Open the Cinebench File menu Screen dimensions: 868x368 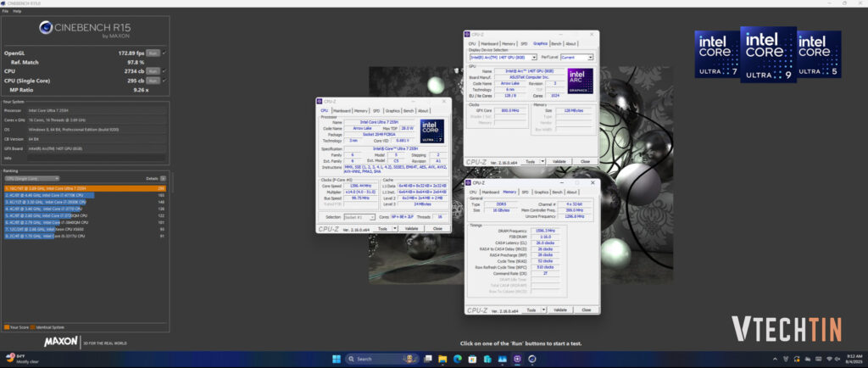[x=5, y=11]
